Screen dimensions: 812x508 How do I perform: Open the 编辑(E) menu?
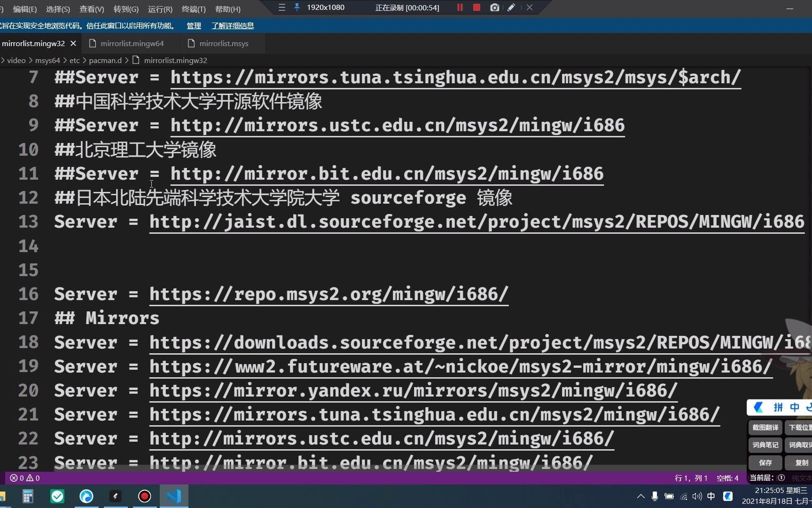click(25, 9)
